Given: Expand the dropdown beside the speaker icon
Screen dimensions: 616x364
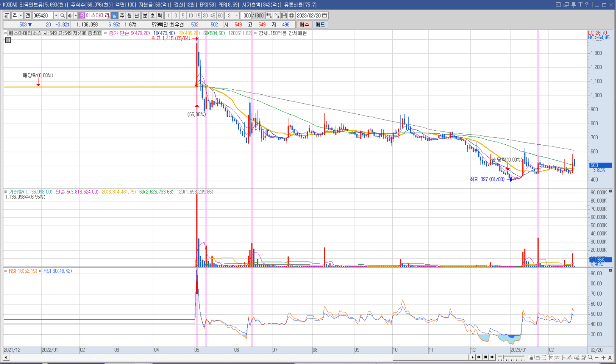Looking at the screenshot, I should [x=76, y=16].
